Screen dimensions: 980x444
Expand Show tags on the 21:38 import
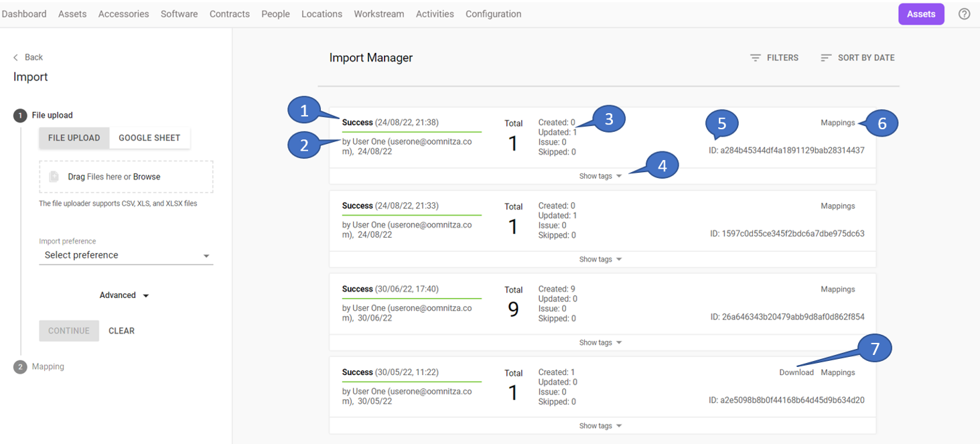tap(600, 176)
